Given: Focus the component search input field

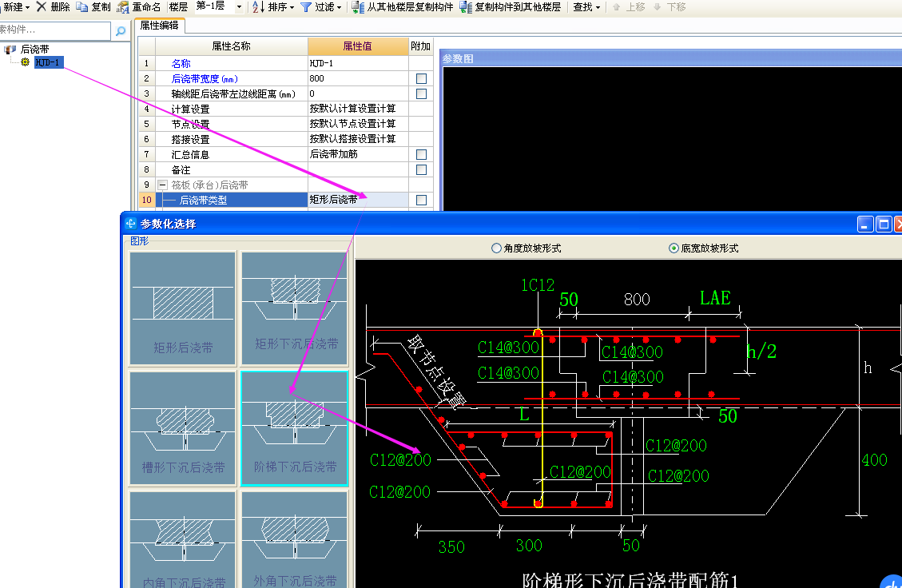Looking at the screenshot, I should point(54,30).
